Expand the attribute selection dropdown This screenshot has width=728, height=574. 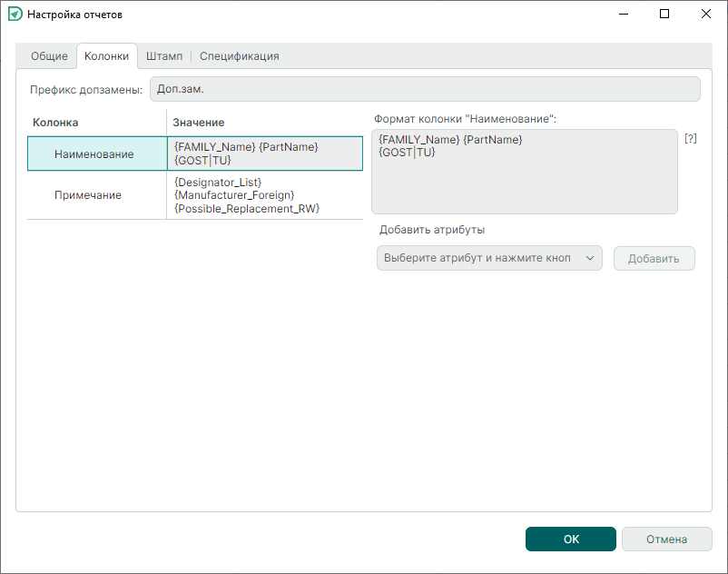(x=489, y=259)
